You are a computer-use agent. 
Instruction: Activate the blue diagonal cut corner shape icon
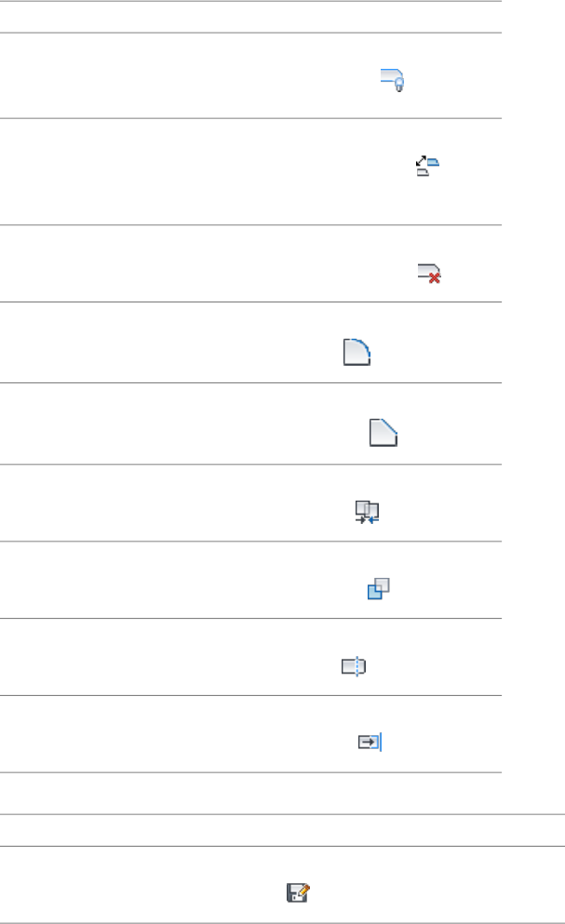[x=383, y=433]
